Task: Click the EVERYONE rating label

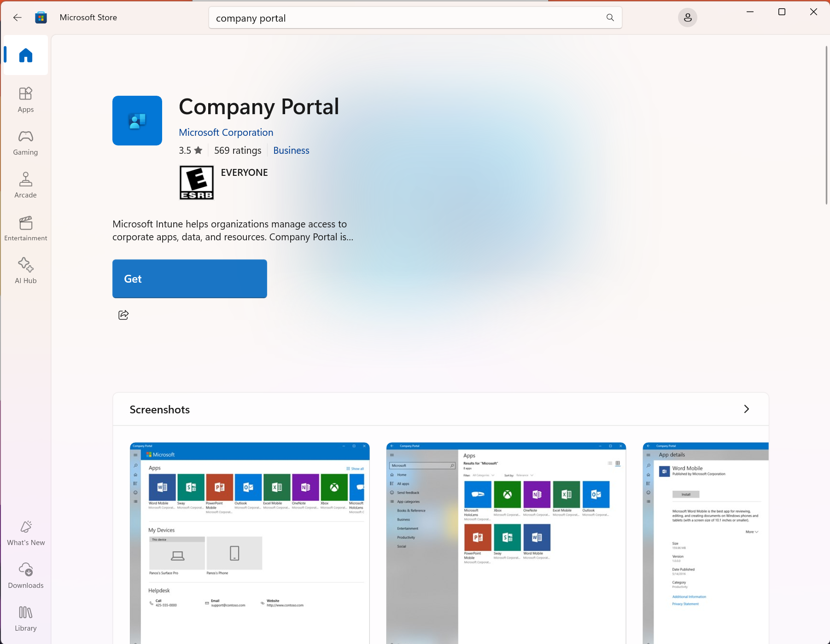Action: click(244, 173)
